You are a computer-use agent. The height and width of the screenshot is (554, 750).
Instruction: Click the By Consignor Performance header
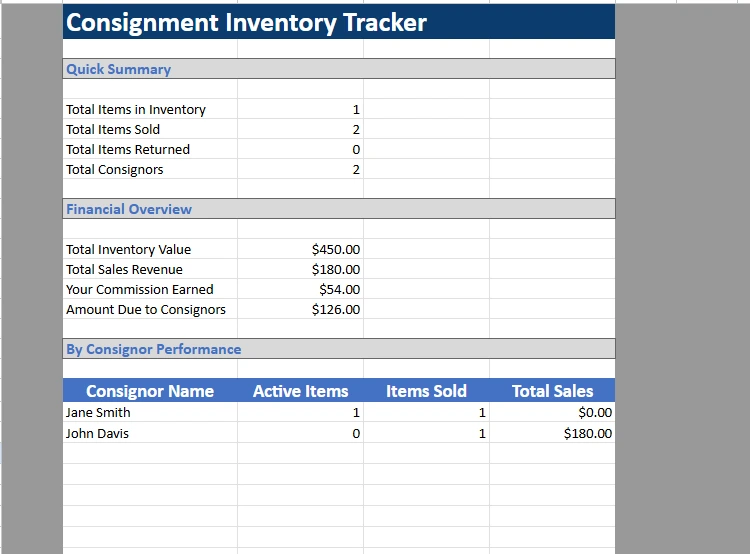pos(153,349)
